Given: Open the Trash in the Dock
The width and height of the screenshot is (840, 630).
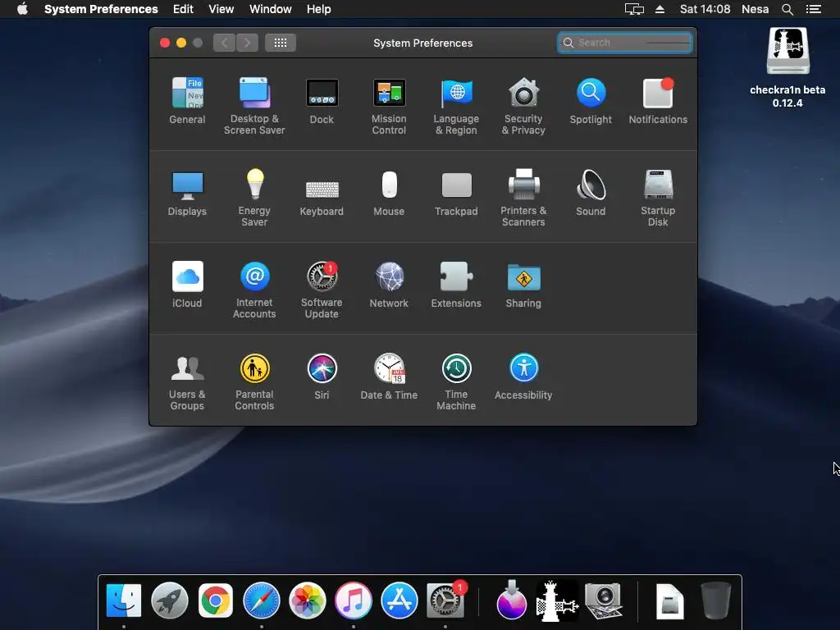Looking at the screenshot, I should pyautogui.click(x=715, y=600).
